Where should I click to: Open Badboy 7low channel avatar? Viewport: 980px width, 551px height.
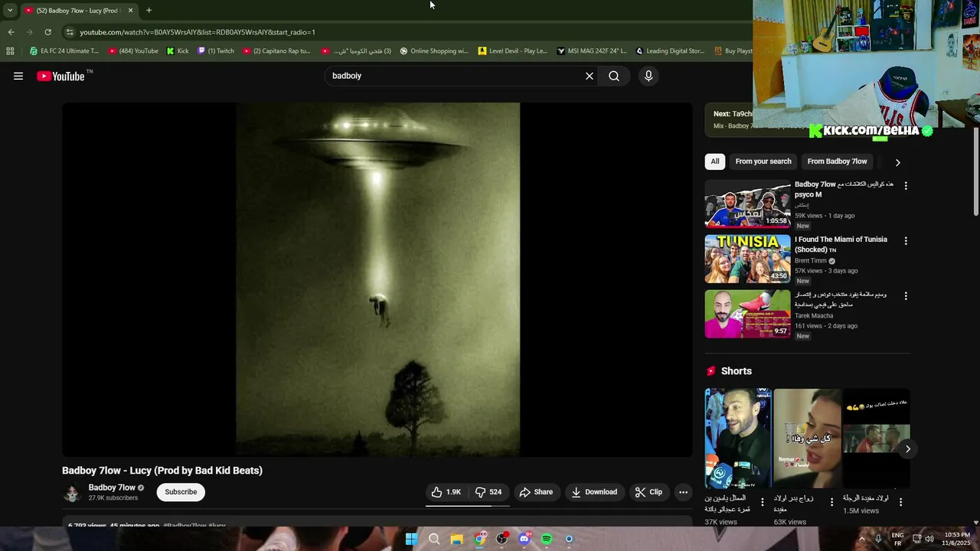72,492
